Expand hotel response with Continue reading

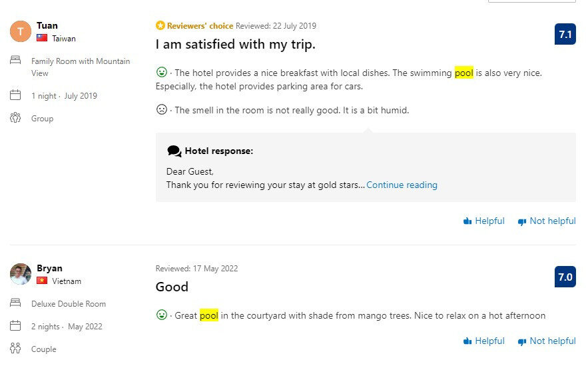coord(402,185)
